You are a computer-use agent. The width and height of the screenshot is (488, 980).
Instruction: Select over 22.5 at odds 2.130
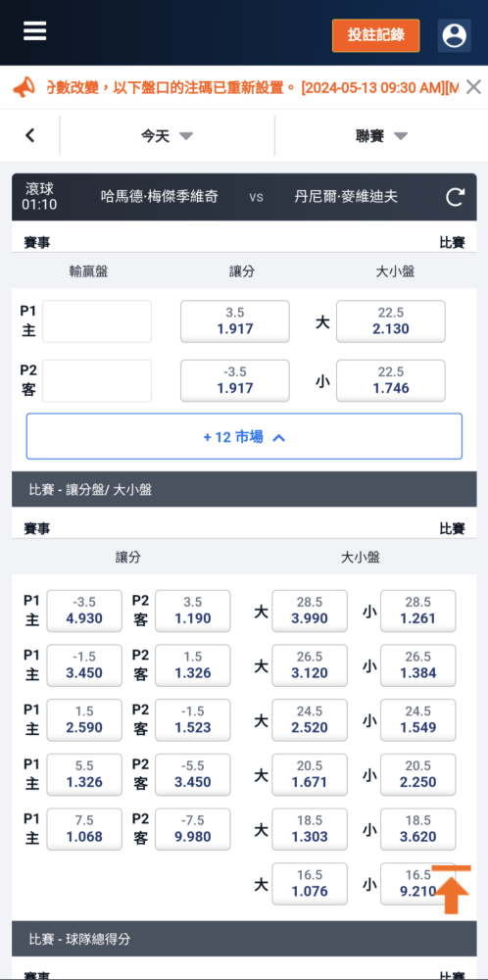click(x=391, y=321)
